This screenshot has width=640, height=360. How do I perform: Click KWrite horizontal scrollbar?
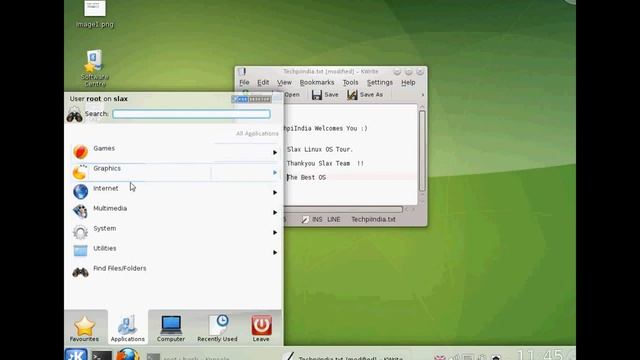pyautogui.click(x=343, y=209)
